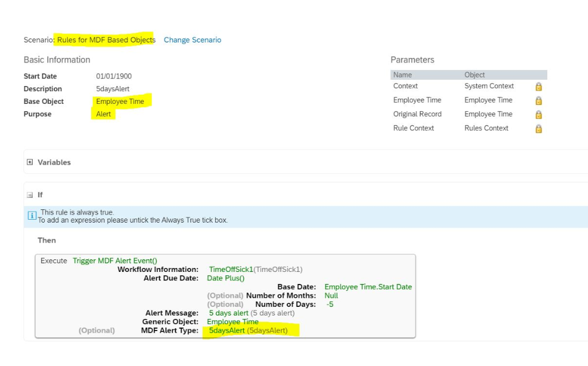Click Trigger MDF Alert Event() function
The width and height of the screenshot is (588, 366).
115,260
